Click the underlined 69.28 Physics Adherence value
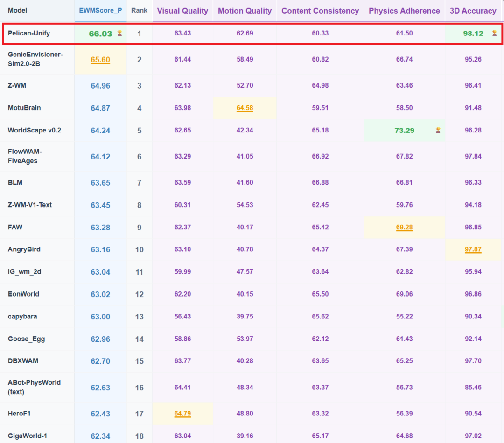 pos(404,228)
